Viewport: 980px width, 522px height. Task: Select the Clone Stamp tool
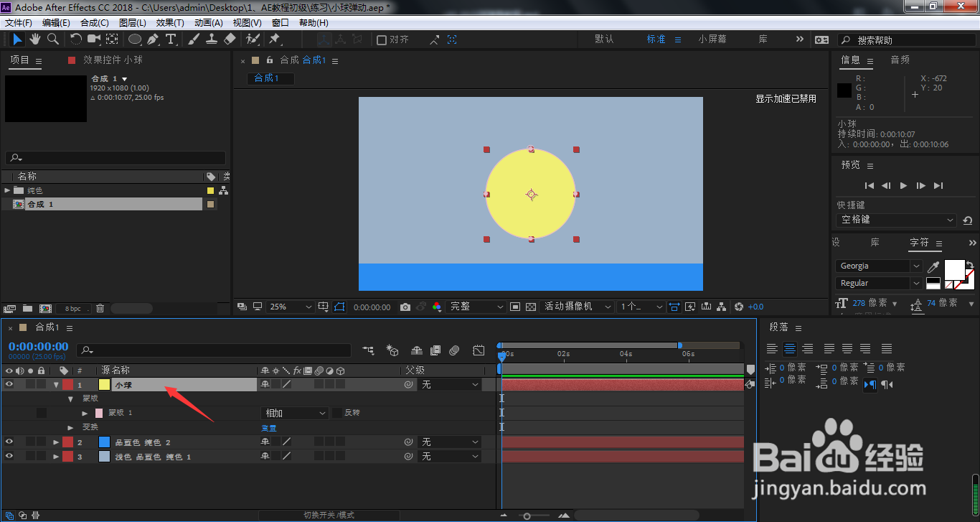click(212, 39)
